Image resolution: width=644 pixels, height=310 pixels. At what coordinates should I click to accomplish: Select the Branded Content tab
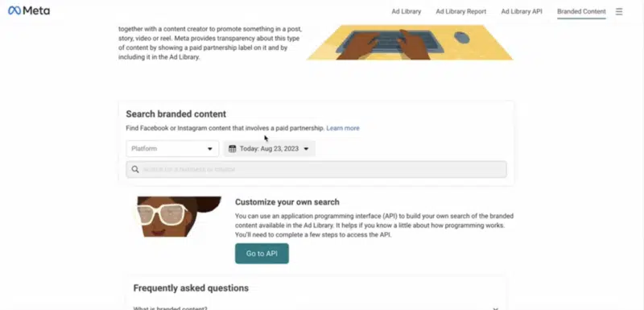(581, 11)
